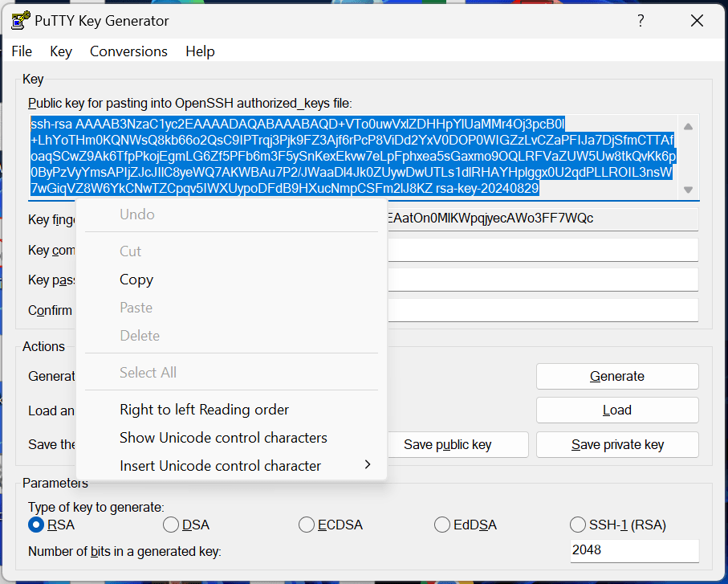This screenshot has width=728, height=584.
Task: Click the public key box down arrow
Action: click(688, 190)
